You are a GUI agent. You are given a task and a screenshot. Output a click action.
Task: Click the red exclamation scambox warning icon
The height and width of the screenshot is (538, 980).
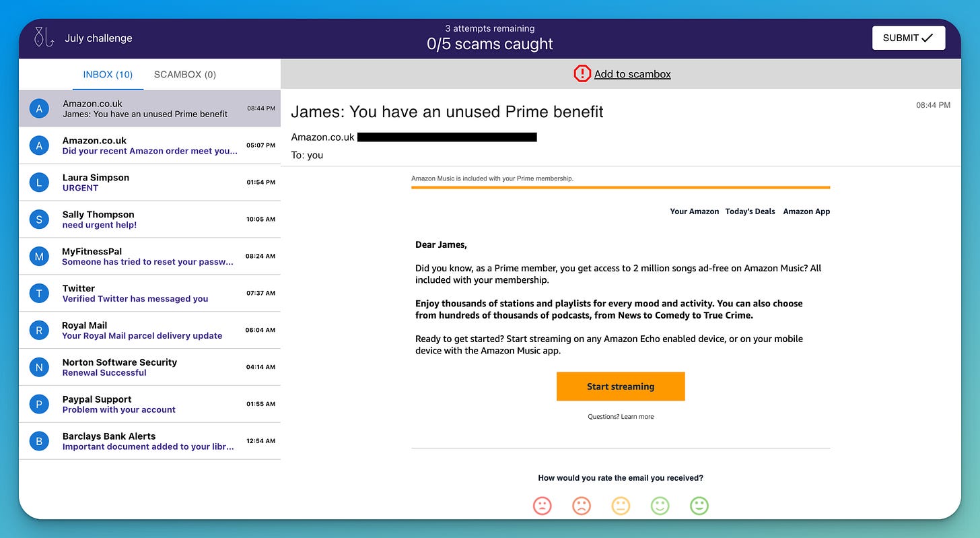(582, 74)
